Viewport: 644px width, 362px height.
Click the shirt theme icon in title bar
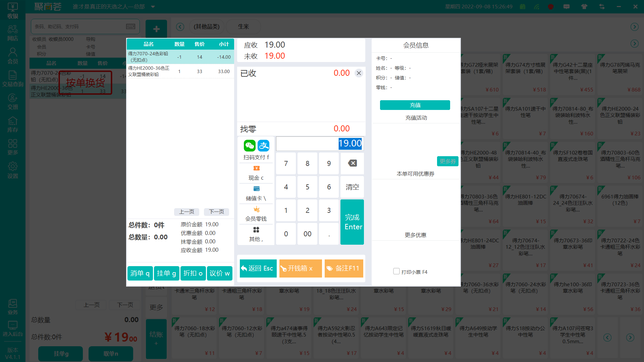[x=584, y=6]
